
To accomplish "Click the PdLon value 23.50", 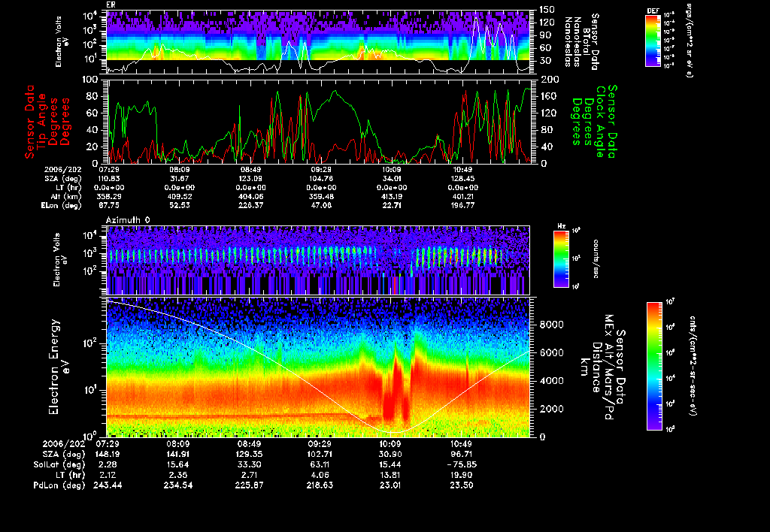I will [x=461, y=485].
